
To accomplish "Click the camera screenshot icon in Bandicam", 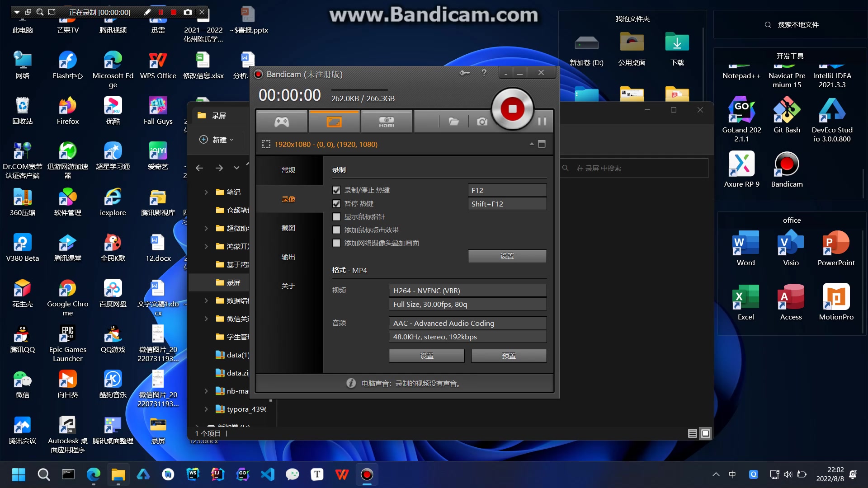I will click(x=482, y=122).
